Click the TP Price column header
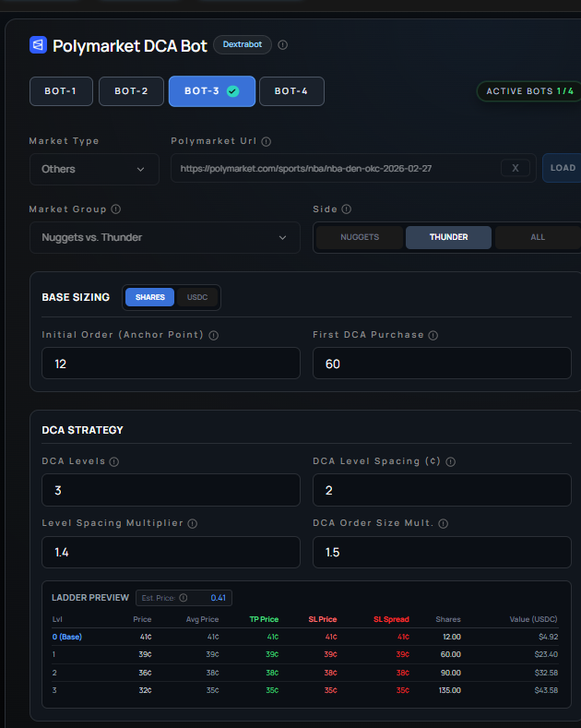Screen dimensions: 581x728 (x=264, y=619)
